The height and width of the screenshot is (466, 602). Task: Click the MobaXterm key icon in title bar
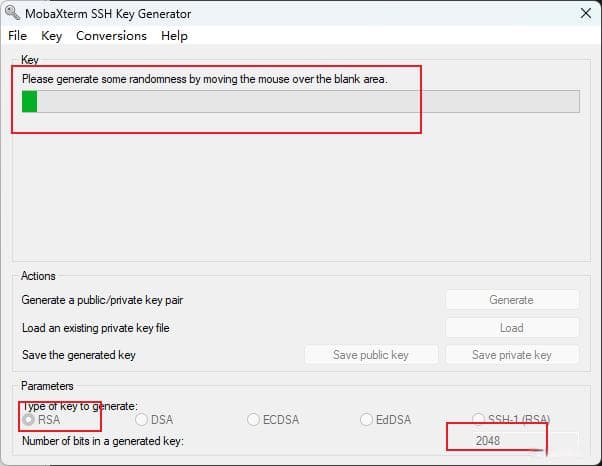pos(13,13)
